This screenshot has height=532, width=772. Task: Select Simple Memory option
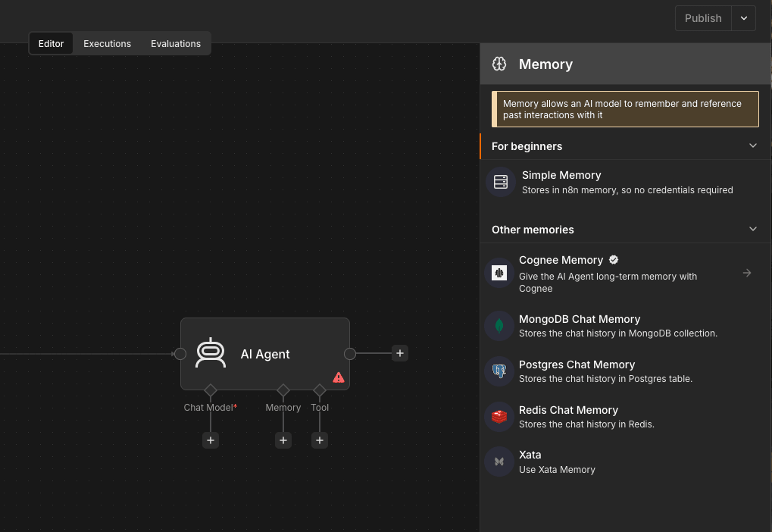[625, 182]
